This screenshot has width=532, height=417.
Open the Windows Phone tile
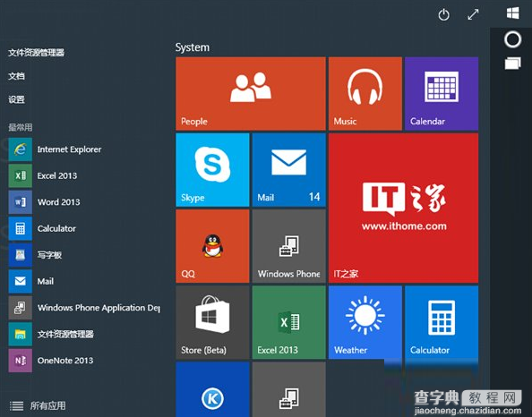click(x=288, y=246)
